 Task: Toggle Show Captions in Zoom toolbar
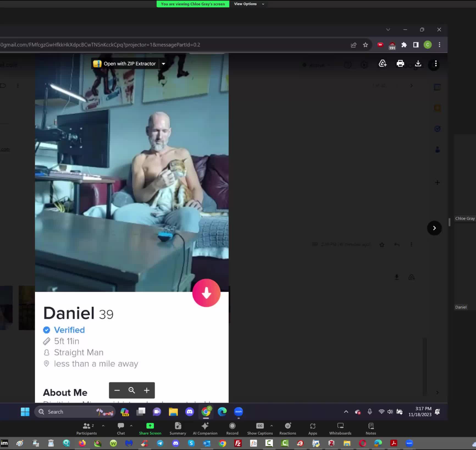260,428
